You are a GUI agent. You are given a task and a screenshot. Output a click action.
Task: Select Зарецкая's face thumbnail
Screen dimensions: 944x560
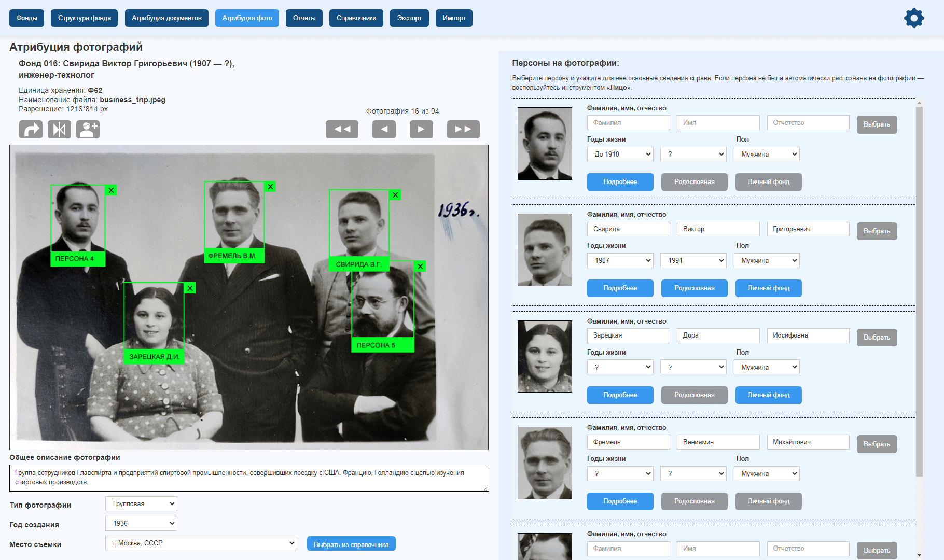545,356
